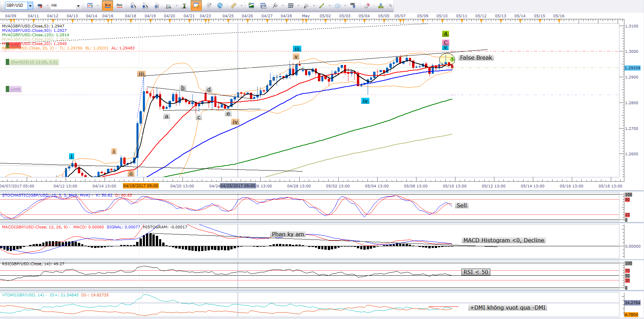Viewport: 644px width, 319px height.
Task: Click the Limit order label
Action: pyautogui.click(x=15, y=89)
